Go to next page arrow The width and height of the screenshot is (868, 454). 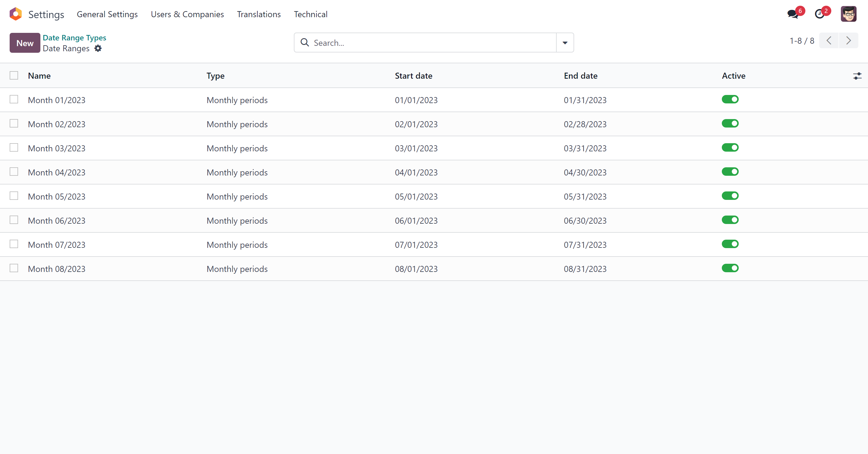click(x=848, y=41)
